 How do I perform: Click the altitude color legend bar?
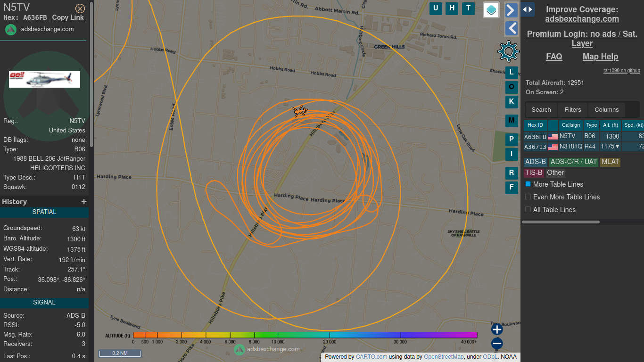pyautogui.click(x=305, y=335)
